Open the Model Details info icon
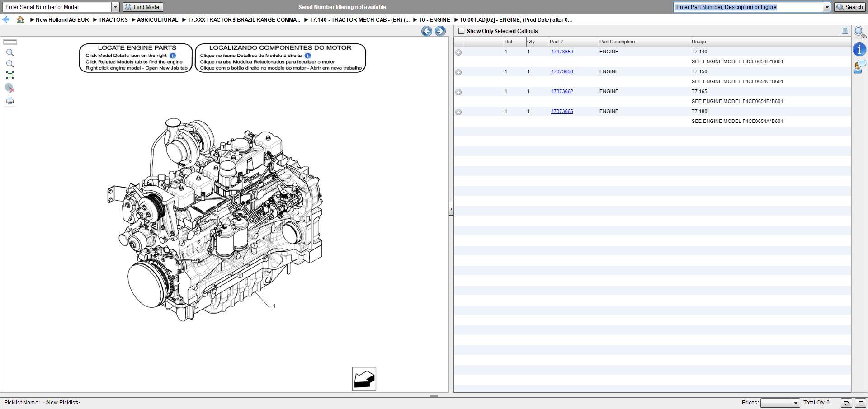Image resolution: width=868 pixels, height=409 pixels. point(859,49)
